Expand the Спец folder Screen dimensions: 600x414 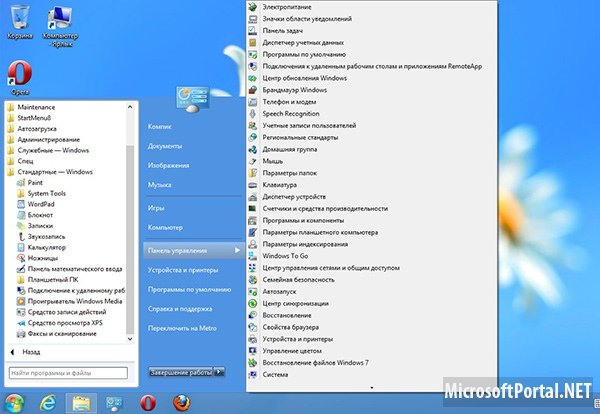coord(20,161)
